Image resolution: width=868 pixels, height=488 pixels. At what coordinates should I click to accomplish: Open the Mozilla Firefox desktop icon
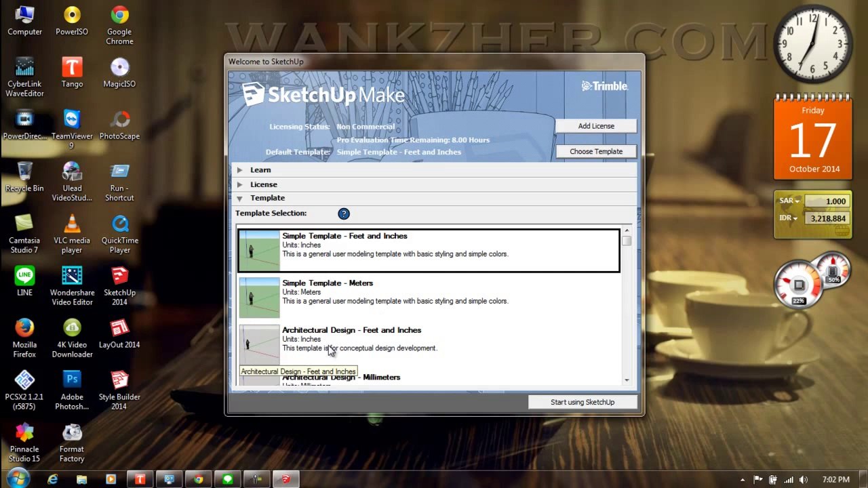click(x=24, y=339)
